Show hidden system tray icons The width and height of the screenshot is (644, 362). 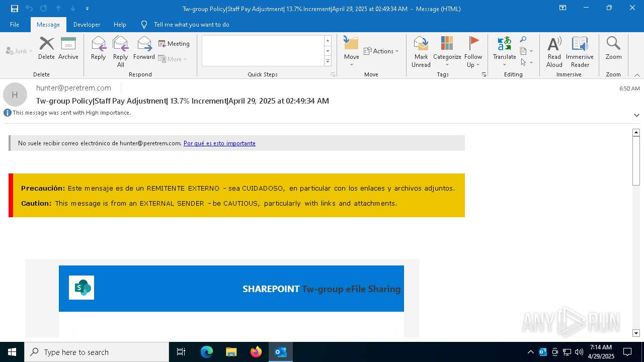(x=530, y=352)
